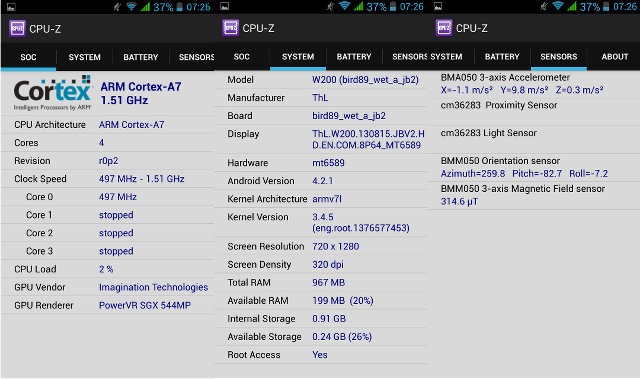
Task: Tap Wi-Fi status icon in third screen
Action: tap(558, 6)
